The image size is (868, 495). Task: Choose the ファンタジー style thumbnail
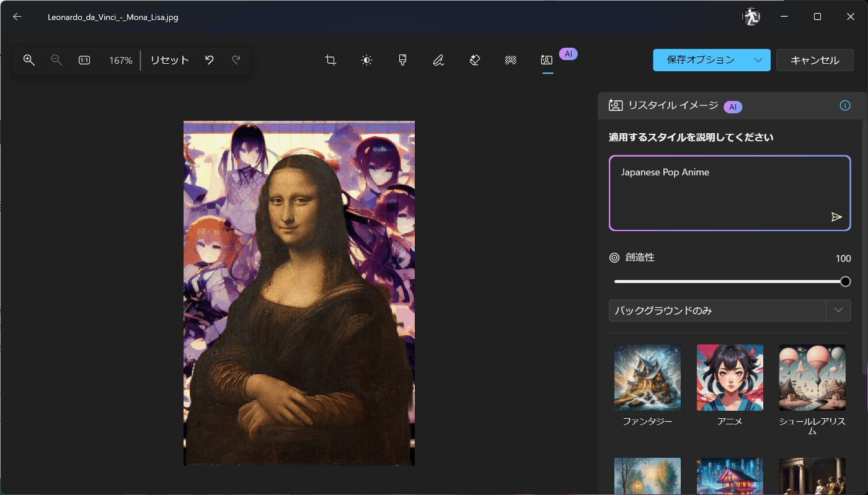pyautogui.click(x=647, y=377)
